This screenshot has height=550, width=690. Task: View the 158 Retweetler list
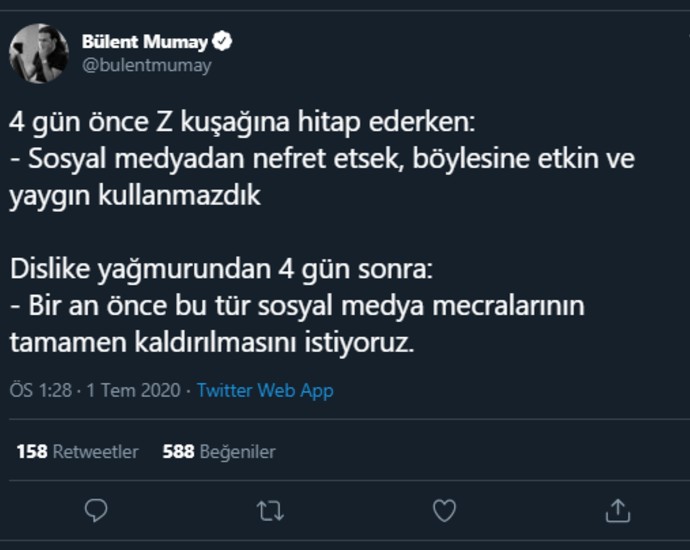click(77, 452)
